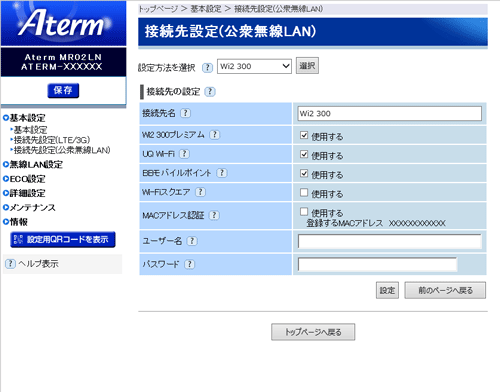This screenshot has height=392, width=500.
Task: Expand メンテナンス menu
Action: click(x=32, y=208)
